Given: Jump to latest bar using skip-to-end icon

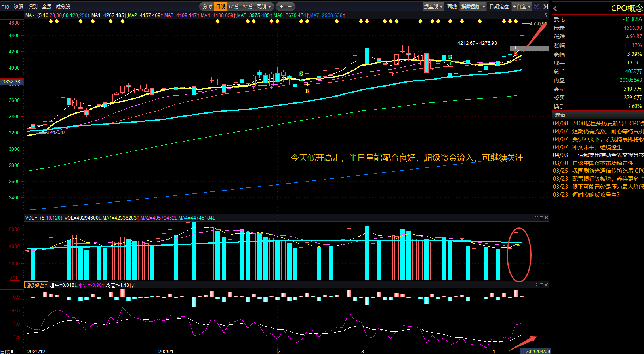Looking at the screenshot, I should 545,6.
